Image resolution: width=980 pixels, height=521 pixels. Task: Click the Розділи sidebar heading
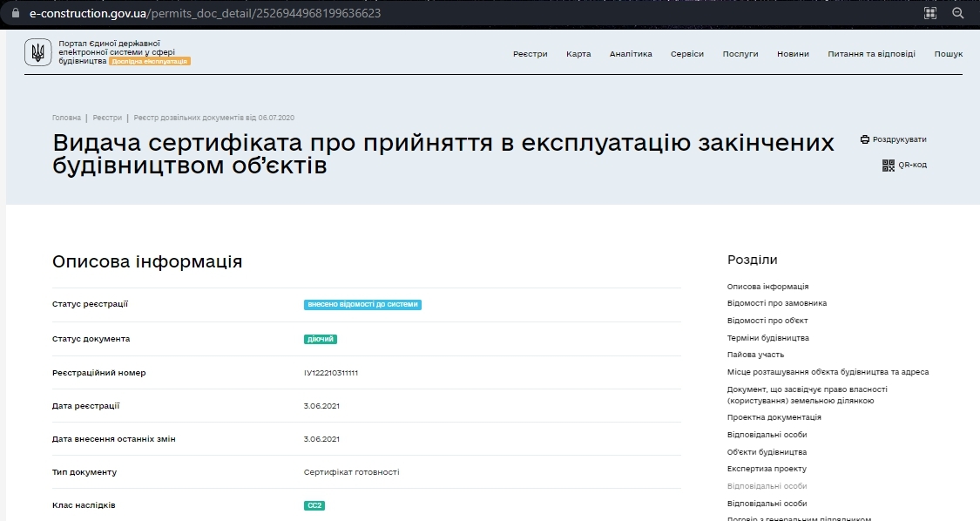click(752, 260)
